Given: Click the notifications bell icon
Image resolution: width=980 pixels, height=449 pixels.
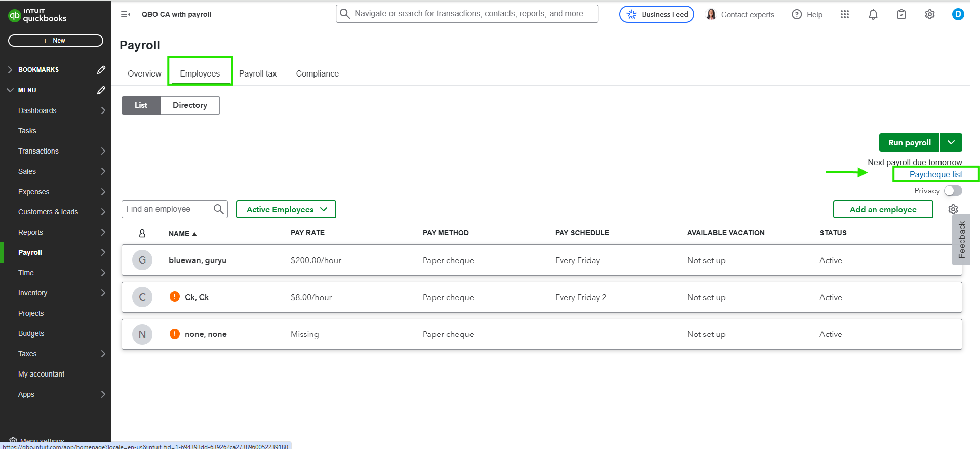Looking at the screenshot, I should coord(873,15).
